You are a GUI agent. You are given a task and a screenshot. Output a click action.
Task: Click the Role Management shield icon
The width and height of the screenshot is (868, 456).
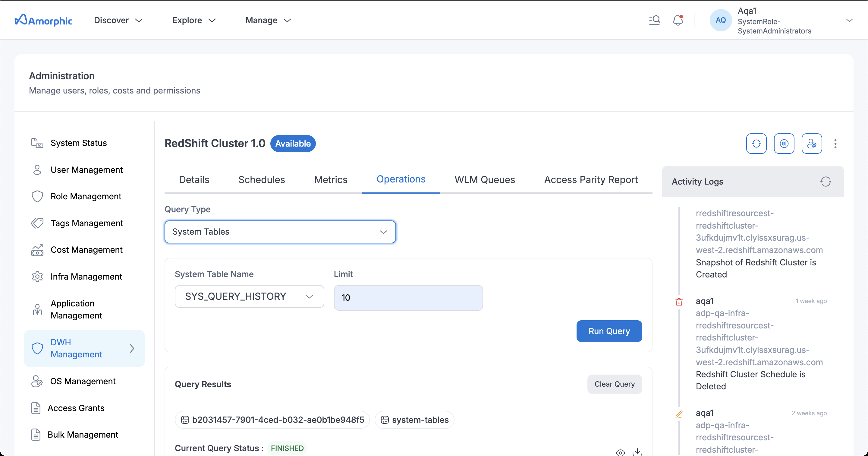click(x=37, y=196)
